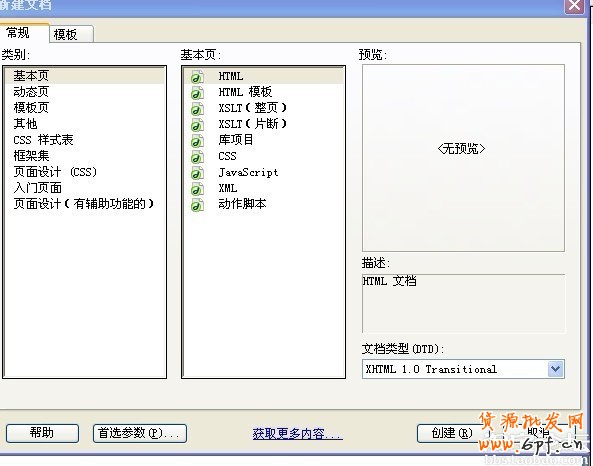This screenshot has width=593, height=466.
Task: Switch to the 模板 tab
Action: click(x=71, y=34)
